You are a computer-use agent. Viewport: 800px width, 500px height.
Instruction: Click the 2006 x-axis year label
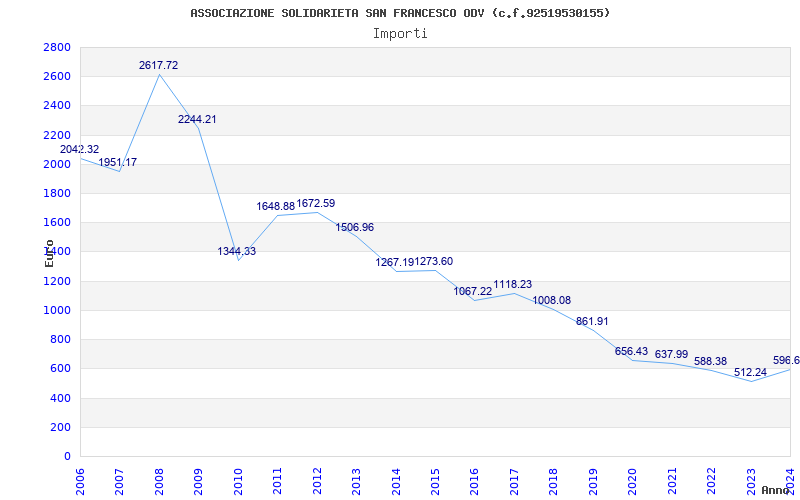pyautogui.click(x=80, y=482)
